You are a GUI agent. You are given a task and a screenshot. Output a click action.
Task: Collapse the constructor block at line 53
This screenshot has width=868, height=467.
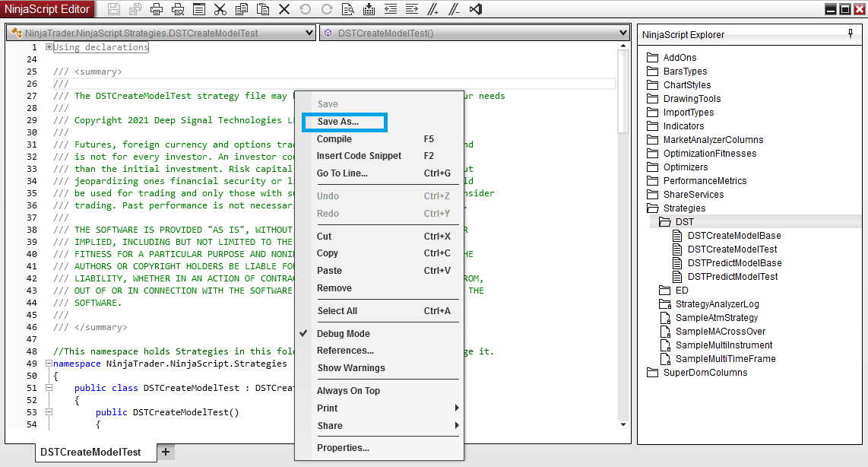49,412
